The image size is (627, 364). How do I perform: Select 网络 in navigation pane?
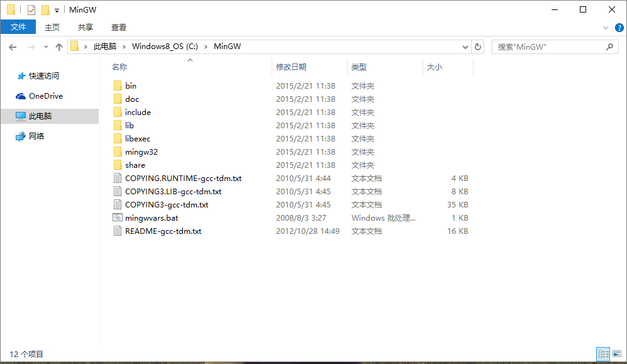coord(36,136)
